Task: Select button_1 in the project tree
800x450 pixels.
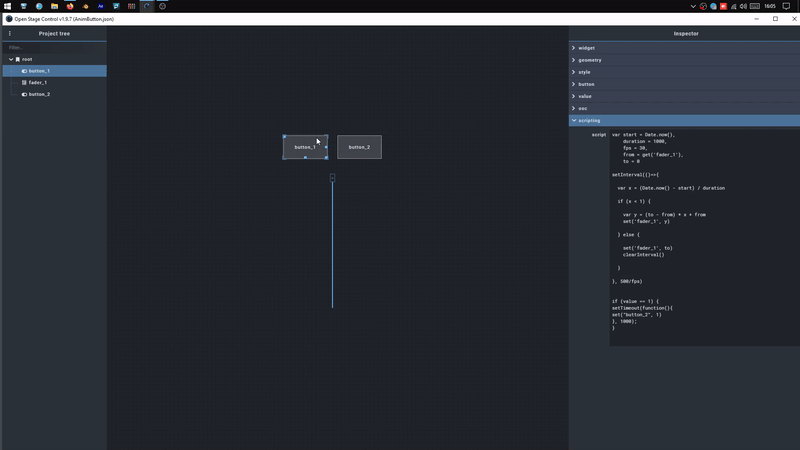Action: (x=55, y=71)
